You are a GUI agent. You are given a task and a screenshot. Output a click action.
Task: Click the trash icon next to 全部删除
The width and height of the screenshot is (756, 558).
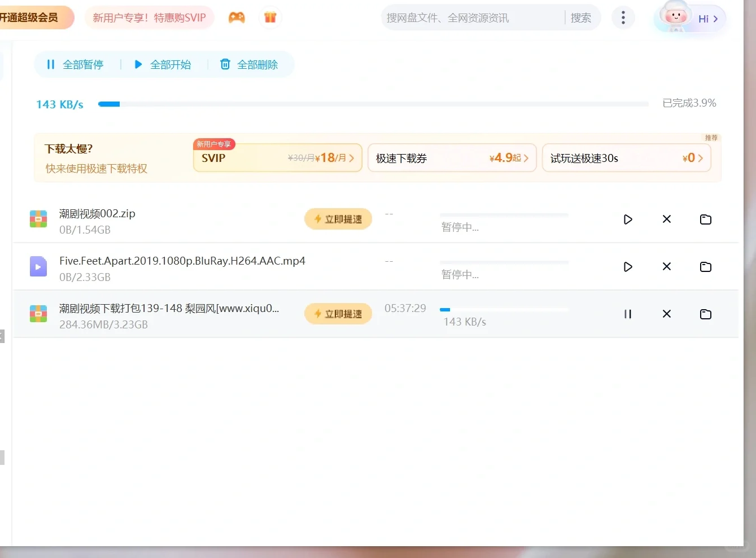pos(225,64)
